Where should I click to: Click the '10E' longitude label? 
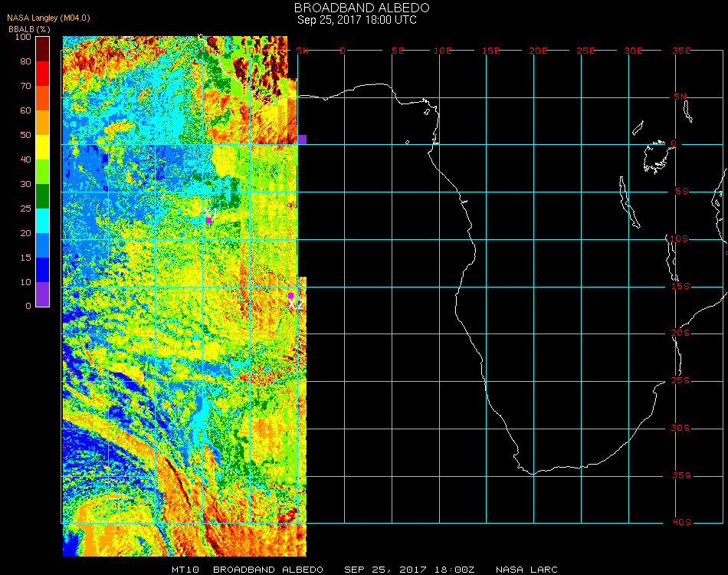click(442, 51)
